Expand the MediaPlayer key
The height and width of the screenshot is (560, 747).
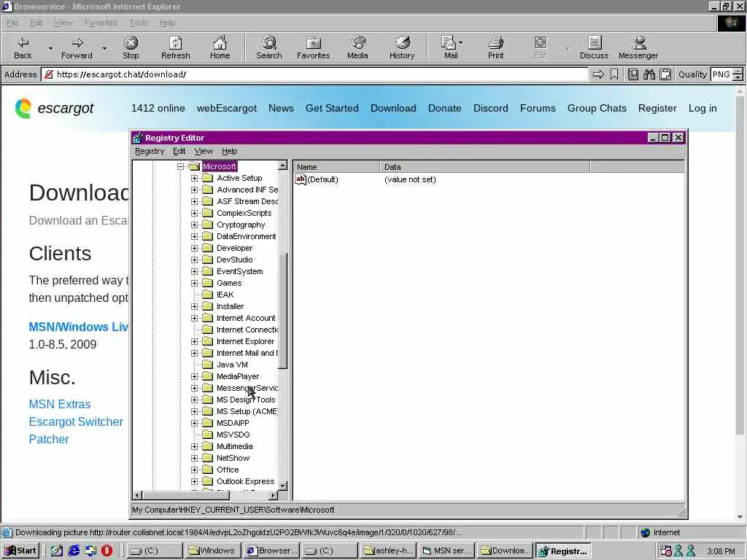click(x=194, y=377)
